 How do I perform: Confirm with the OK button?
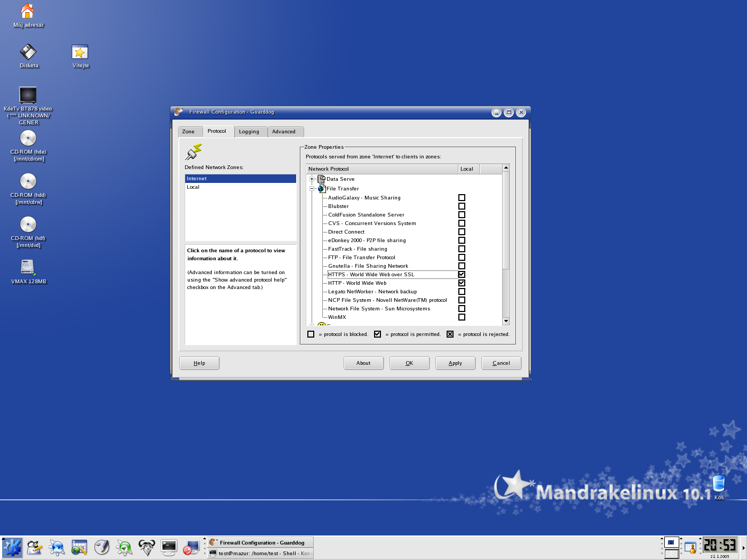[409, 363]
